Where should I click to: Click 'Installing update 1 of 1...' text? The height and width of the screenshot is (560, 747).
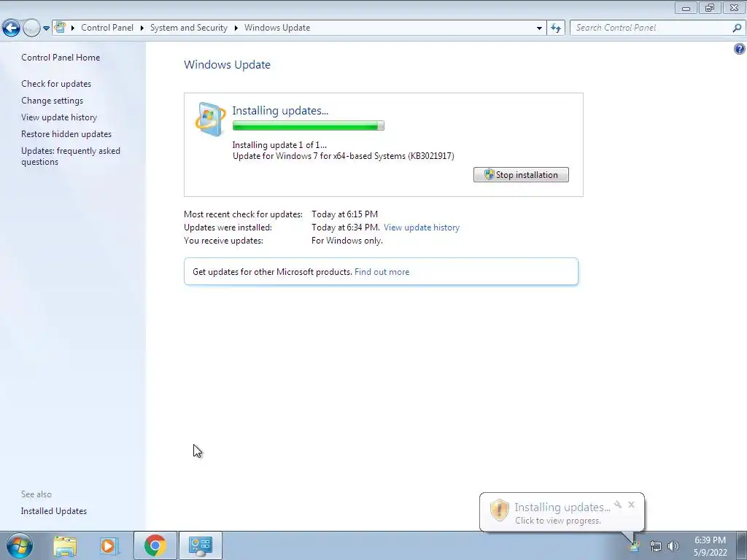pyautogui.click(x=279, y=145)
